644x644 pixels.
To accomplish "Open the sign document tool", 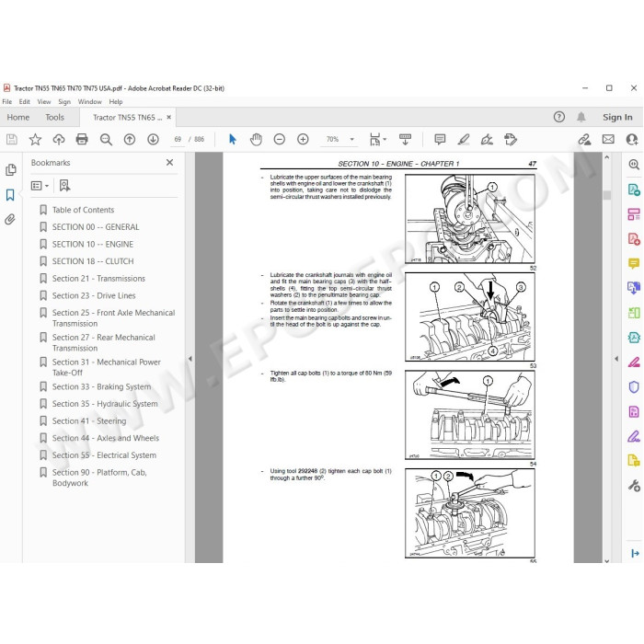I will pos(487,140).
